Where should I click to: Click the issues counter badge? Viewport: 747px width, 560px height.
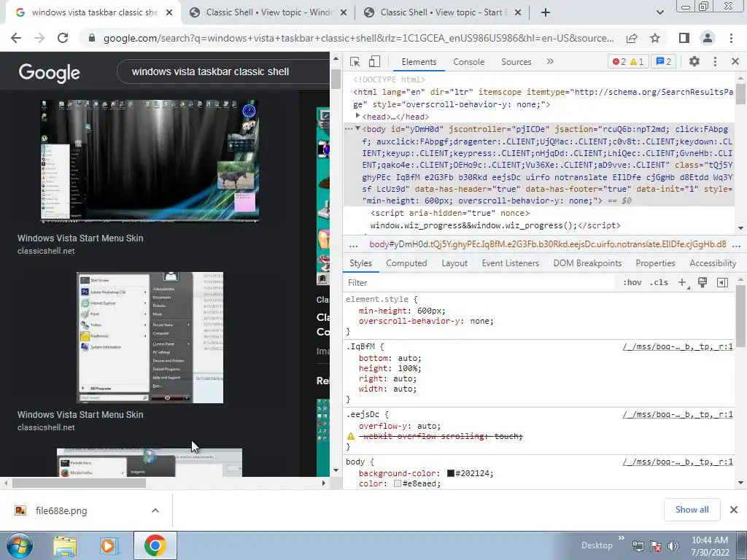pyautogui.click(x=664, y=61)
